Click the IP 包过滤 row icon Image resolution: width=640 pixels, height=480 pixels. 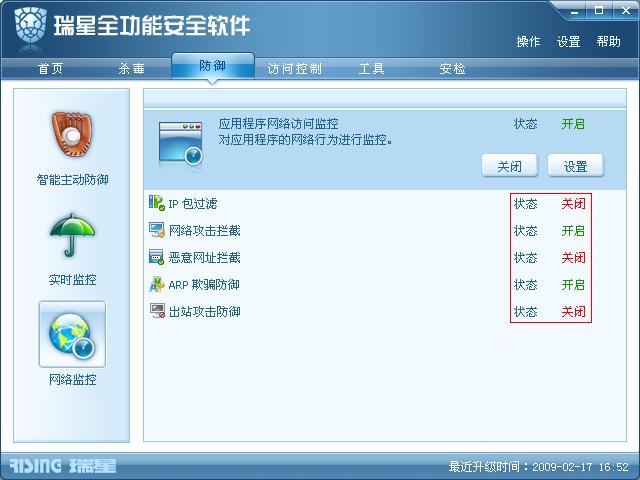pyautogui.click(x=156, y=203)
